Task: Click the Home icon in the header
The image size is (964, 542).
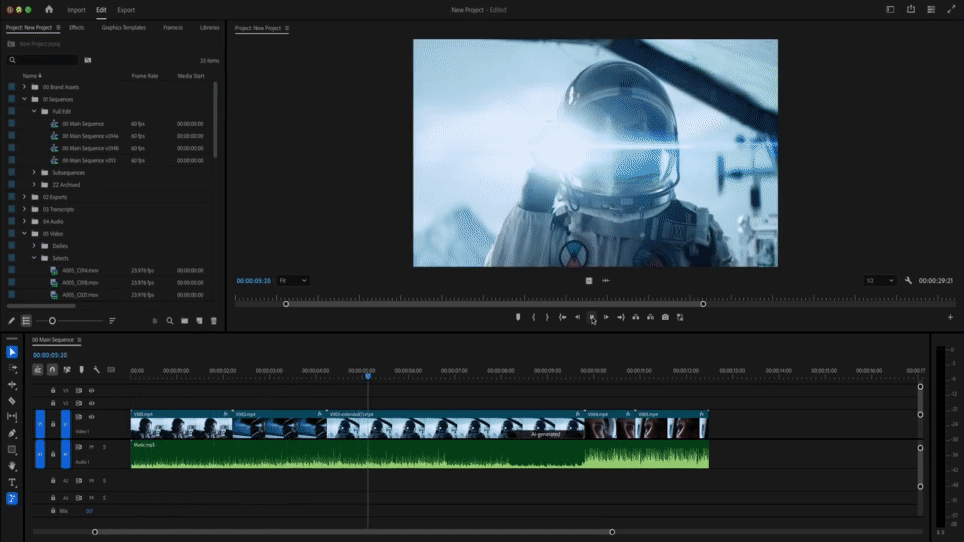Action: [x=48, y=10]
